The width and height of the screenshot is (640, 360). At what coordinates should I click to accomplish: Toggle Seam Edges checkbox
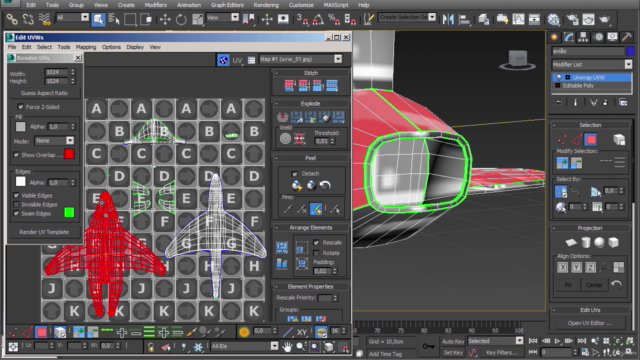click(16, 213)
